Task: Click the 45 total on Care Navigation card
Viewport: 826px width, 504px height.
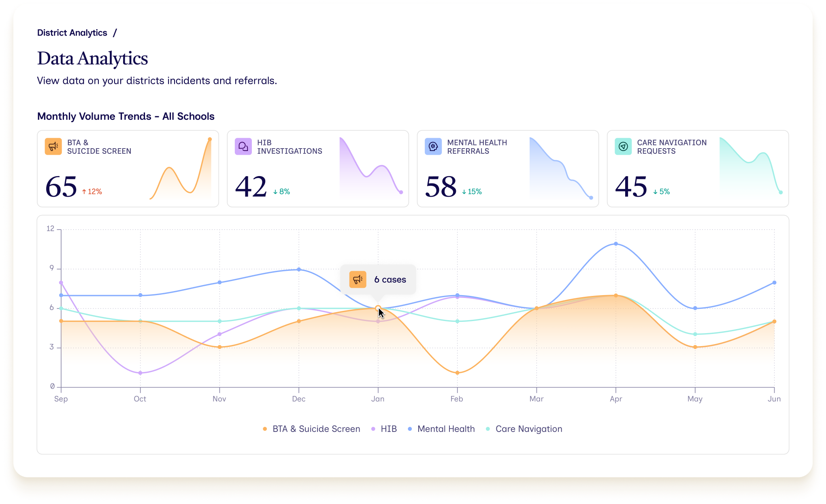Action: tap(631, 187)
